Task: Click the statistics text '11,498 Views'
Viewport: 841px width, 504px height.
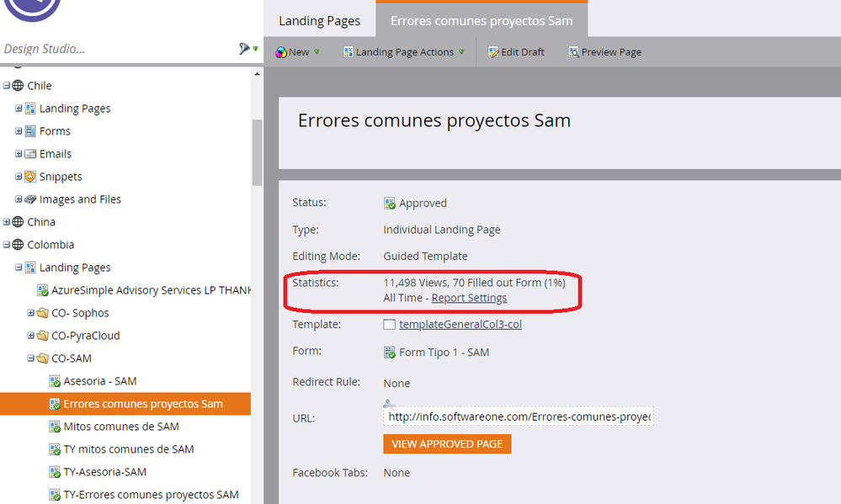Action: tap(415, 283)
